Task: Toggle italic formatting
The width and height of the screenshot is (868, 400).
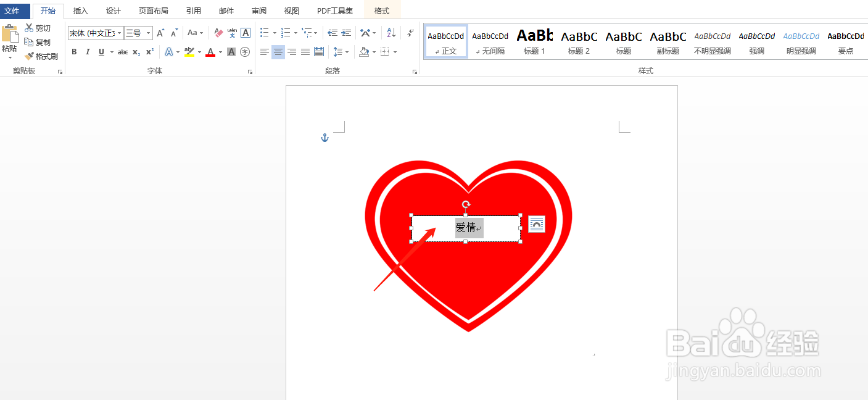Action: 88,52
